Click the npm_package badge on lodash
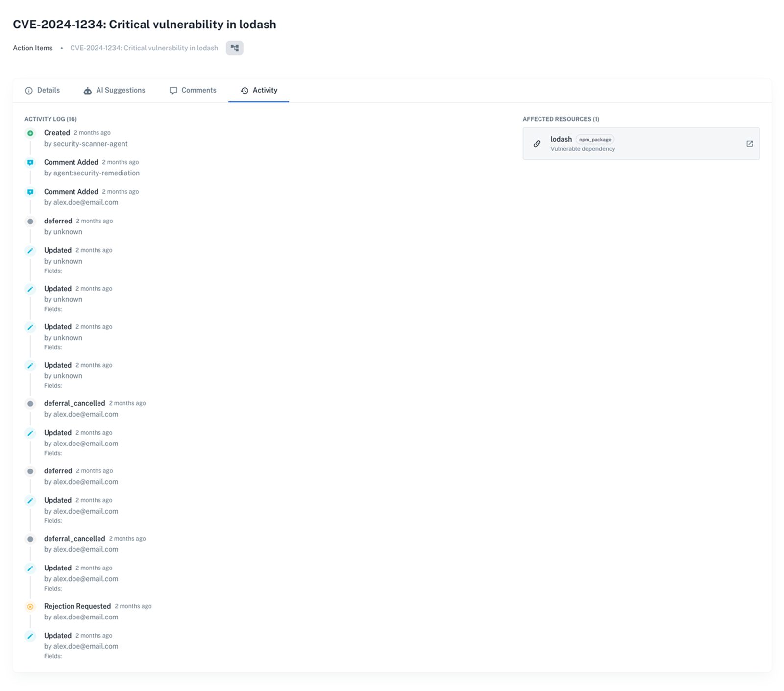The width and height of the screenshot is (784, 691). coord(594,139)
